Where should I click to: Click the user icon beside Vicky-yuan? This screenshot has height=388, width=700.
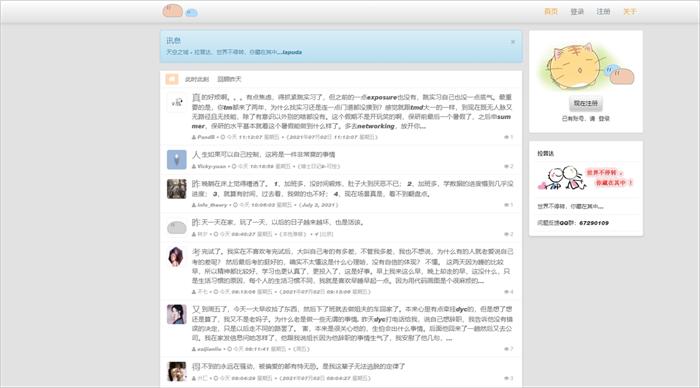tap(194, 167)
